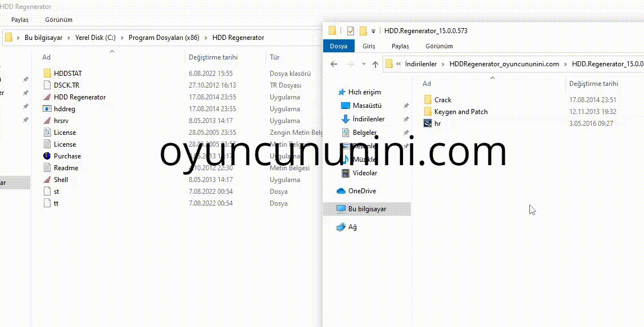The height and width of the screenshot is (327, 644).
Task: Expand the chevron after İndirilenler breadcrumb
Action: tap(443, 64)
